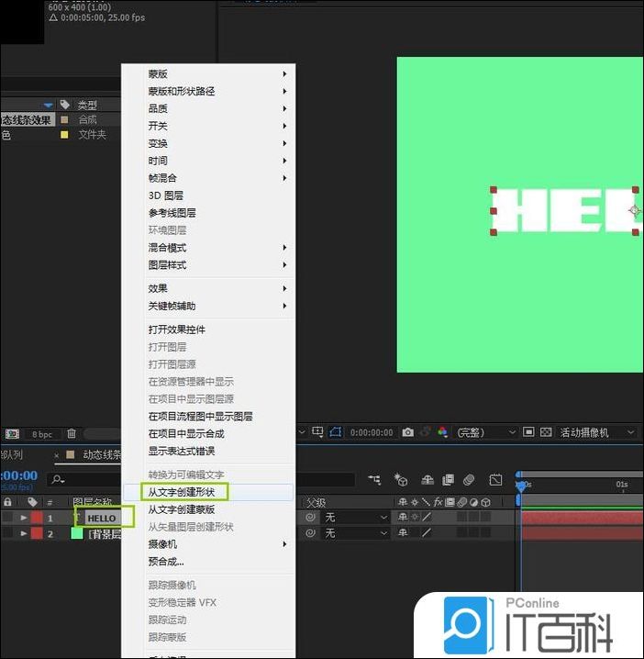Click the playhead marker on the timeline ruler
The image size is (644, 659).
click(x=521, y=485)
